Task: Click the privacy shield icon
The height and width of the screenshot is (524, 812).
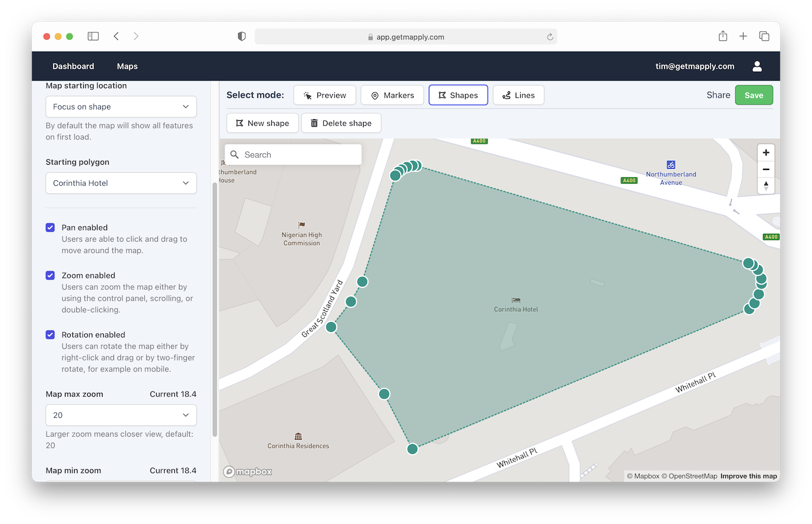Action: point(242,36)
